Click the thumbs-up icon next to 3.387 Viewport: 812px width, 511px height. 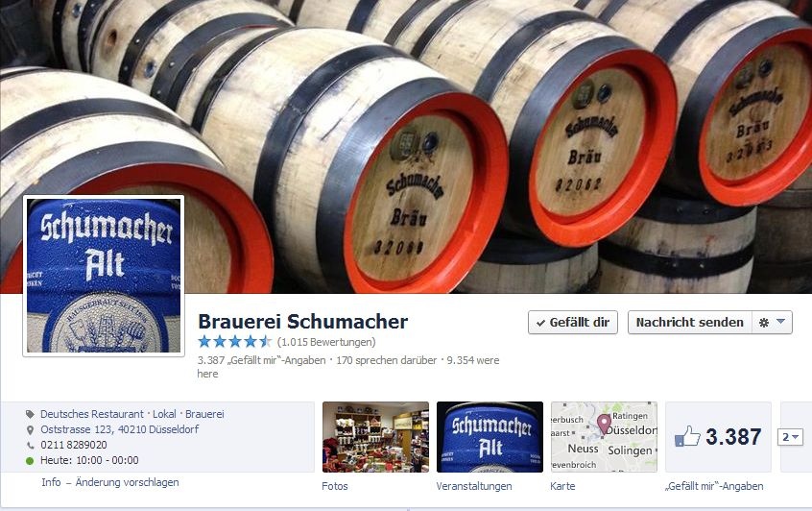click(687, 437)
